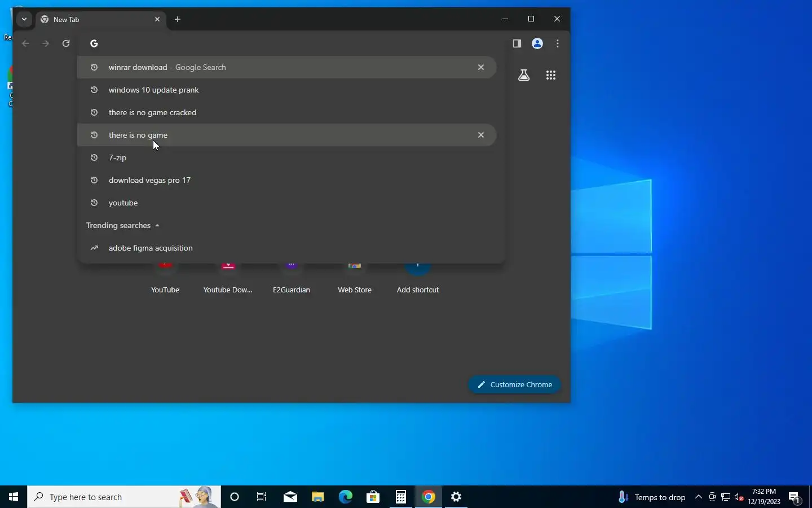Image resolution: width=812 pixels, height=508 pixels.
Task: Click Chrome icon on taskbar
Action: [429, 497]
